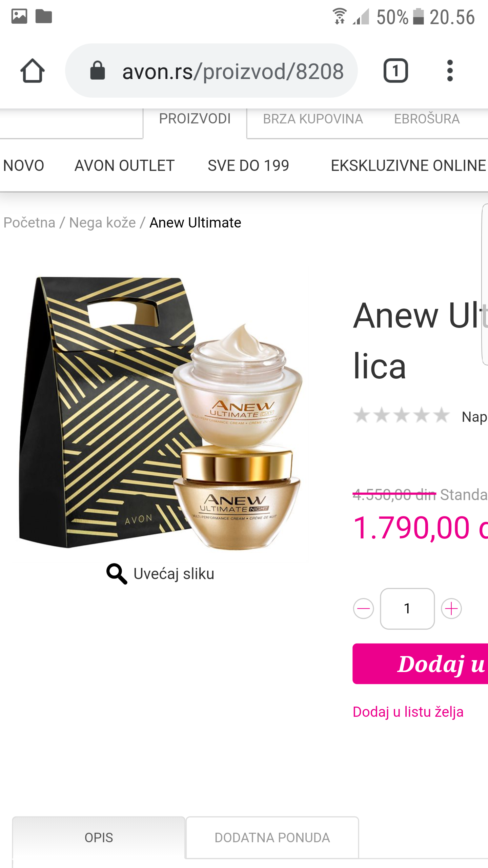Screen dimensions: 488x868
Task: Click Dodaj u listu želja link
Action: coord(408,712)
